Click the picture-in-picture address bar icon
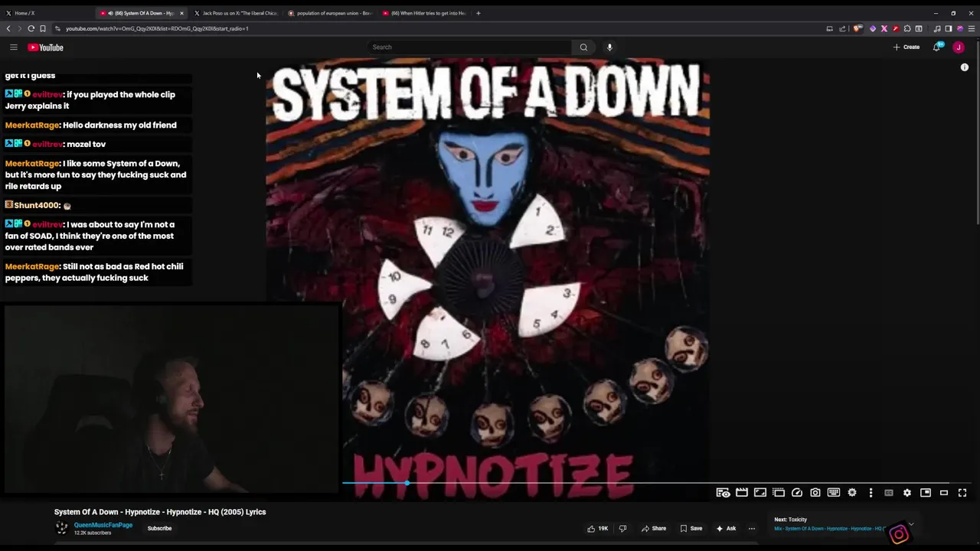 829,29
